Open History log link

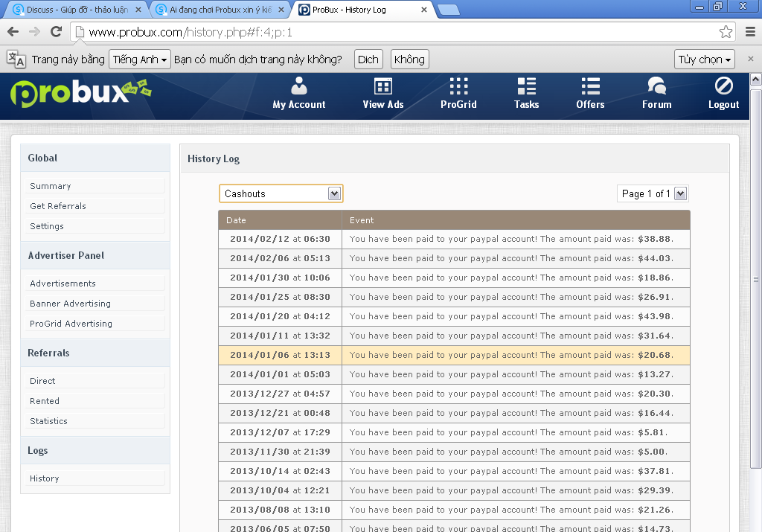[95, 478]
